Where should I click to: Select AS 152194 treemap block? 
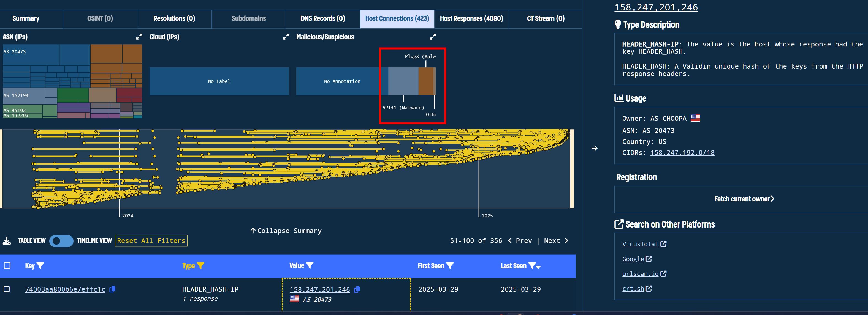coord(24,96)
